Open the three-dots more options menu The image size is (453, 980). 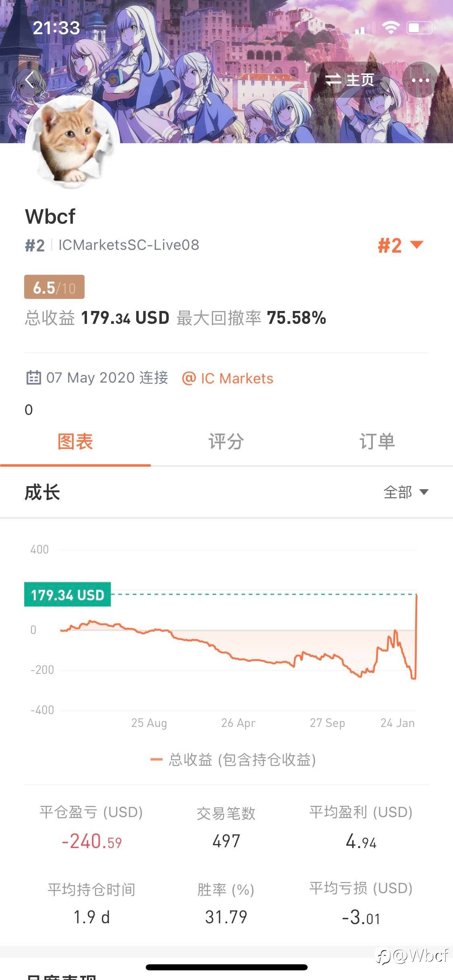click(420, 80)
